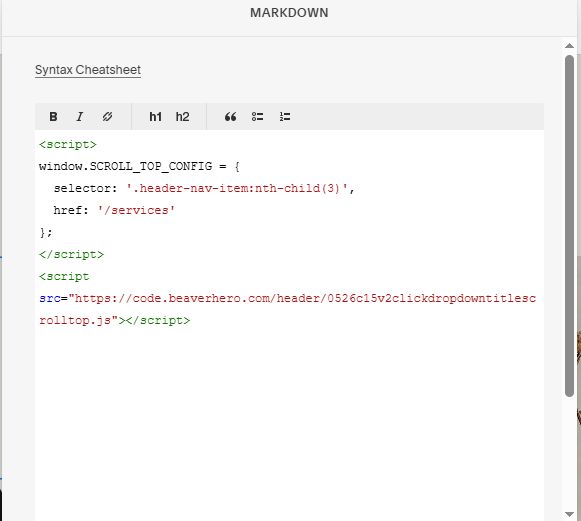Toggle italic formatting in the toolbar
This screenshot has height=521, width=581.
(x=80, y=117)
